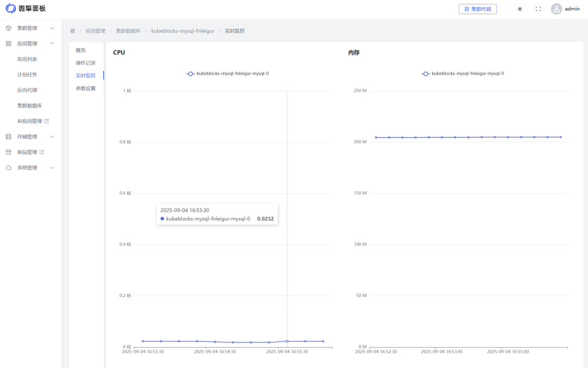Toggle CPU chart legend kubeblocks-mysql-fnleigur-mysql-0

228,74
